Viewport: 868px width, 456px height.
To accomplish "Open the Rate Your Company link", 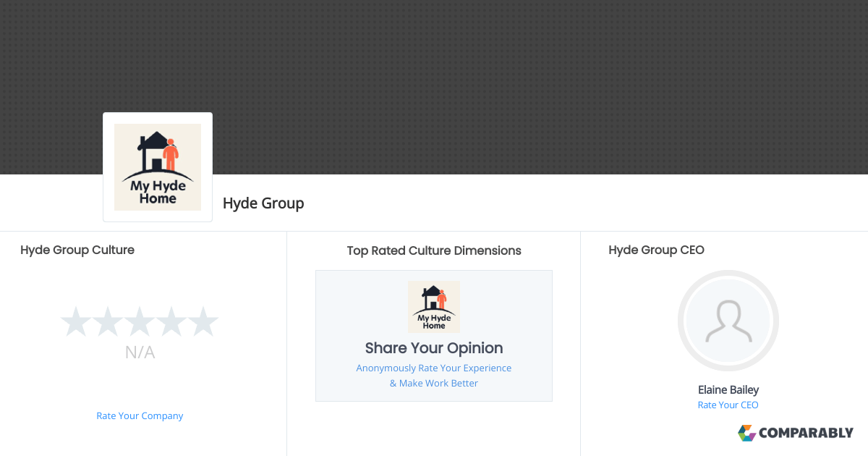I will [140, 415].
